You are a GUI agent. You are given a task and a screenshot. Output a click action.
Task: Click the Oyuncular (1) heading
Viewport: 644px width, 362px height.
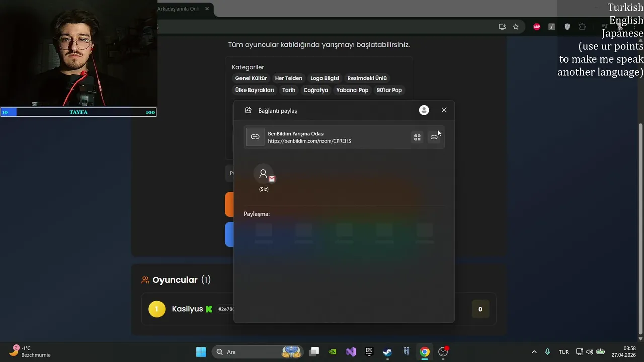point(182,280)
